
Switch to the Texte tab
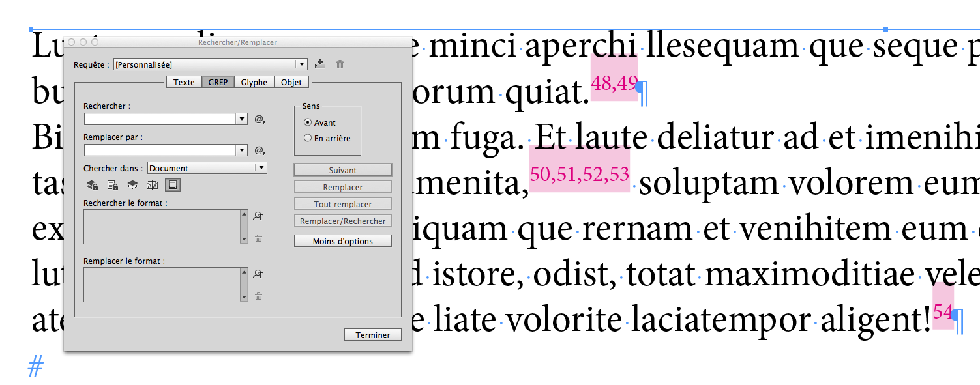184,82
